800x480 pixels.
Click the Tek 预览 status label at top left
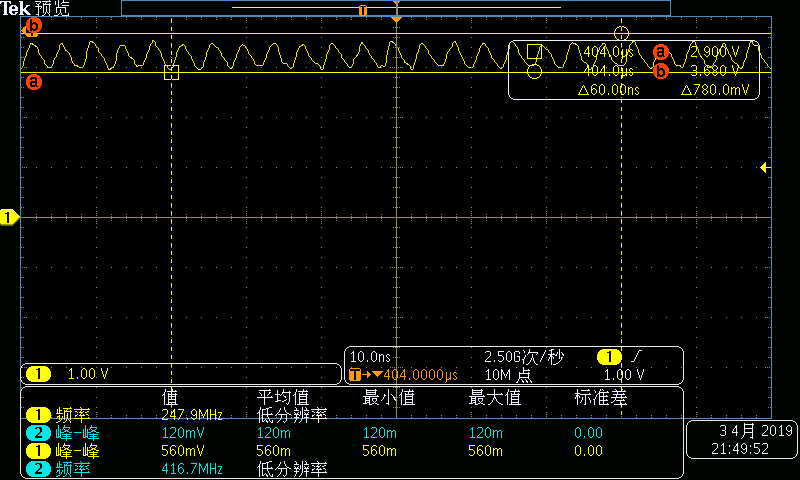[35, 8]
